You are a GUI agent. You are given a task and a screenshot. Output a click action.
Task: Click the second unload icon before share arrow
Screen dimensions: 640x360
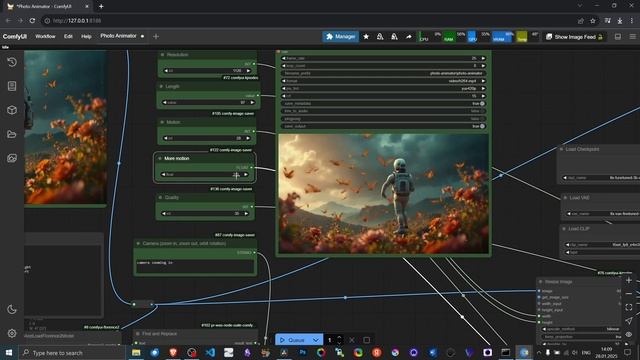point(394,37)
